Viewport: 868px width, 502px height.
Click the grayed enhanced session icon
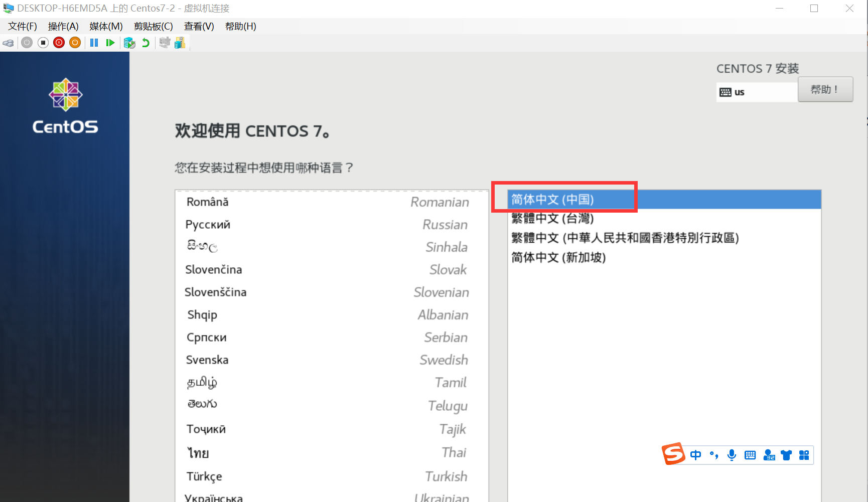pyautogui.click(x=165, y=43)
